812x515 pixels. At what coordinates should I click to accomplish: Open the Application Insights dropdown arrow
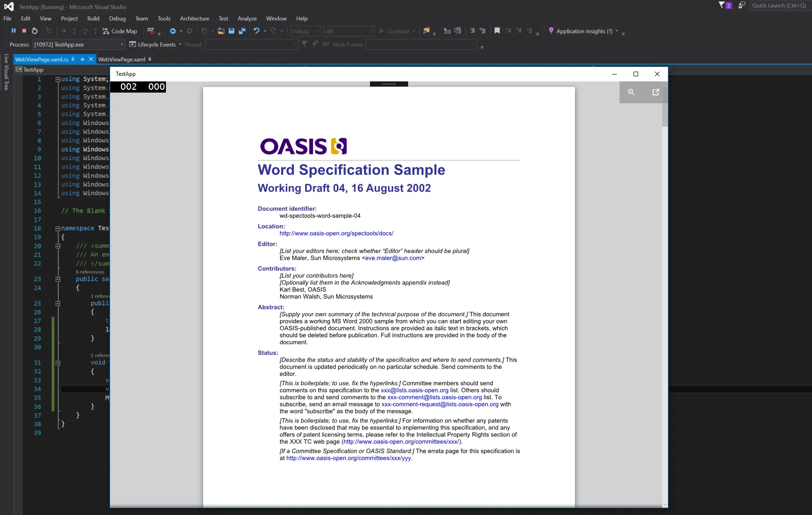tap(617, 31)
